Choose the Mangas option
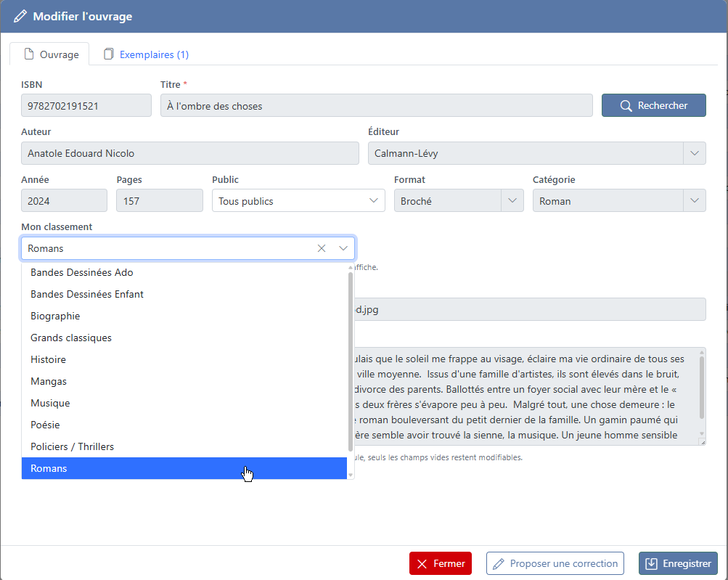 [184, 382]
